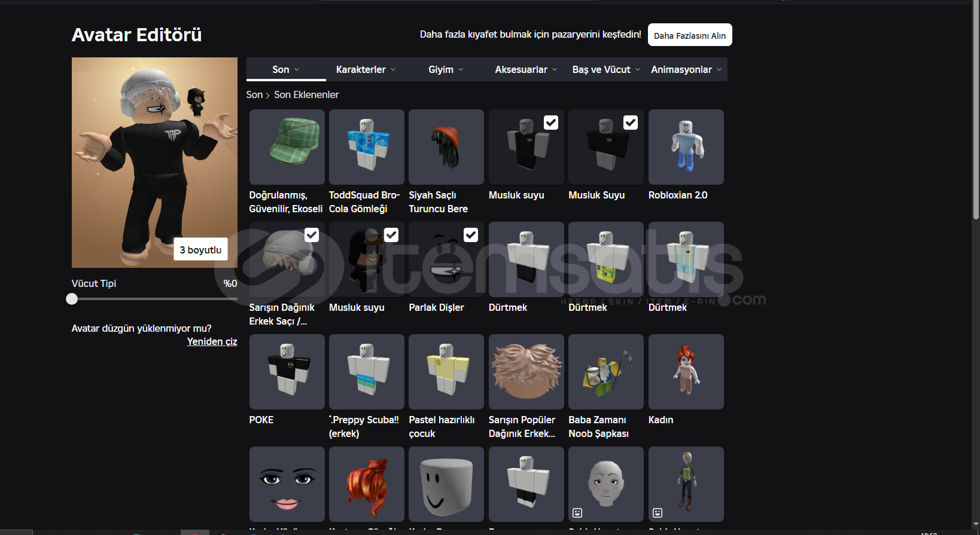This screenshot has height=535, width=980.
Task: Select the green-vest character in the bottom row
Action: click(x=686, y=484)
